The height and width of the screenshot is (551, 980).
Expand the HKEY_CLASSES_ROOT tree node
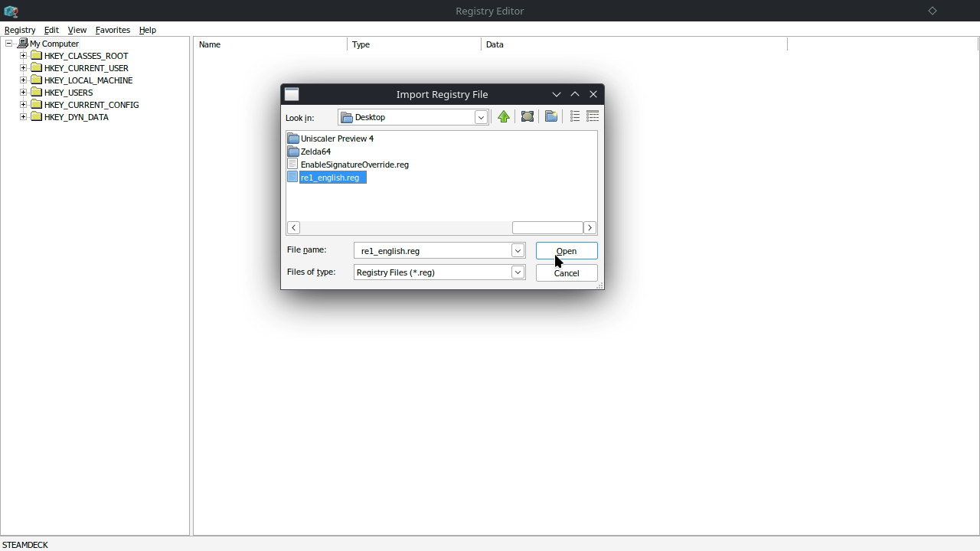(x=23, y=56)
